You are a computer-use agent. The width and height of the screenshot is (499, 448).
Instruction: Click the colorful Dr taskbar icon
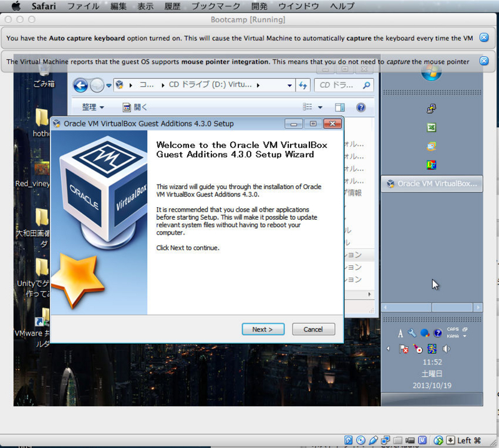click(x=431, y=165)
